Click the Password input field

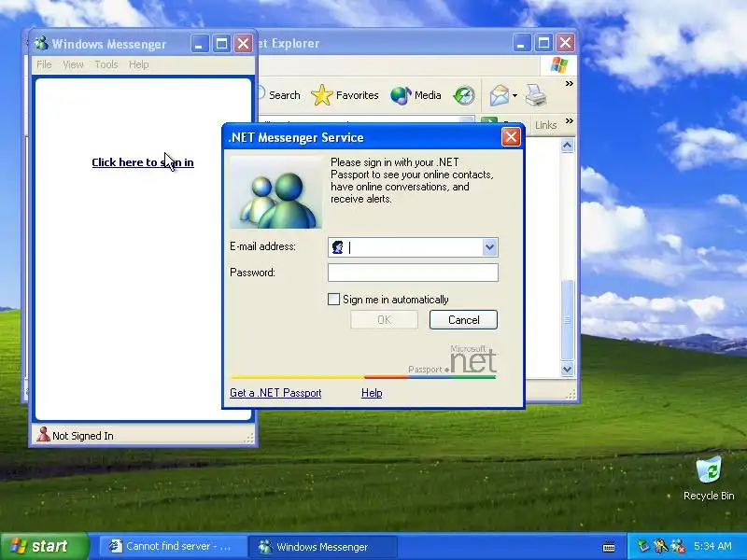(x=413, y=273)
